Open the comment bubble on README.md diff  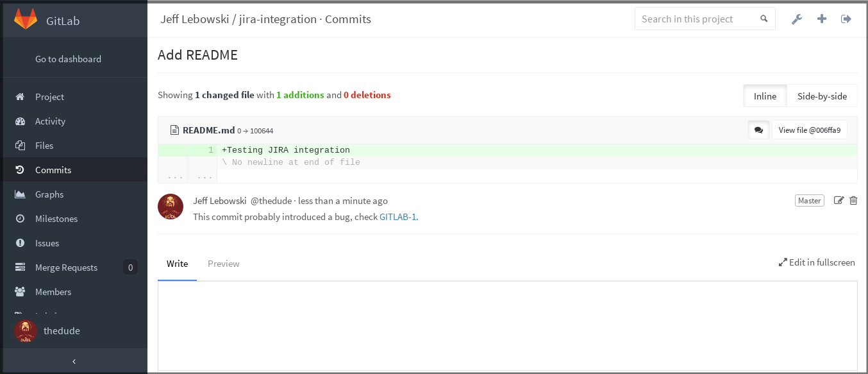[758, 130]
